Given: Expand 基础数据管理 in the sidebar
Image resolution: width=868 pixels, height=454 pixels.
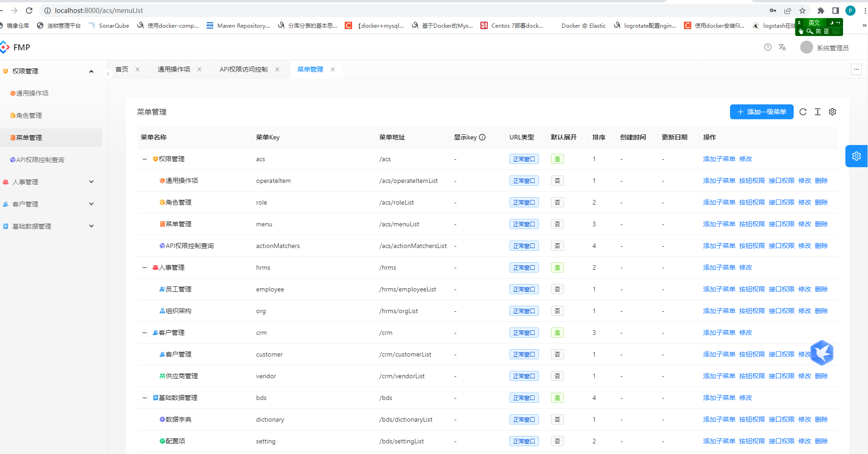Looking at the screenshot, I should click(91, 226).
